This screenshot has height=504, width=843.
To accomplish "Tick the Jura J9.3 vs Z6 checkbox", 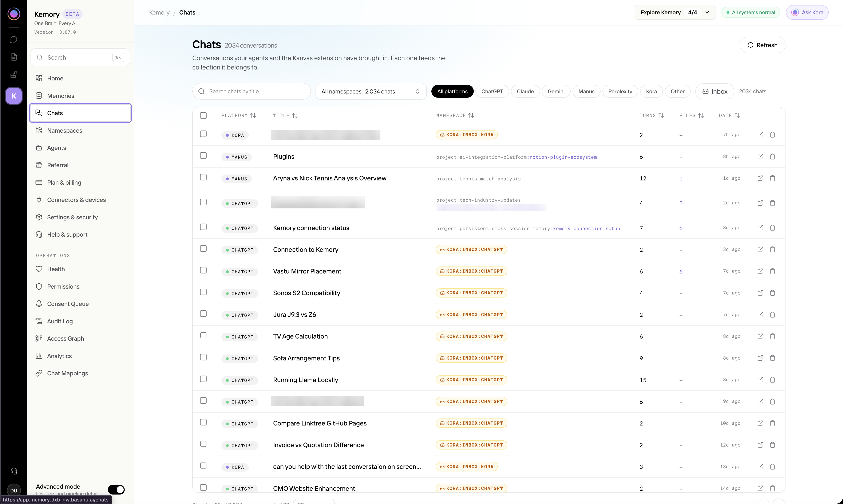I will coord(203,314).
